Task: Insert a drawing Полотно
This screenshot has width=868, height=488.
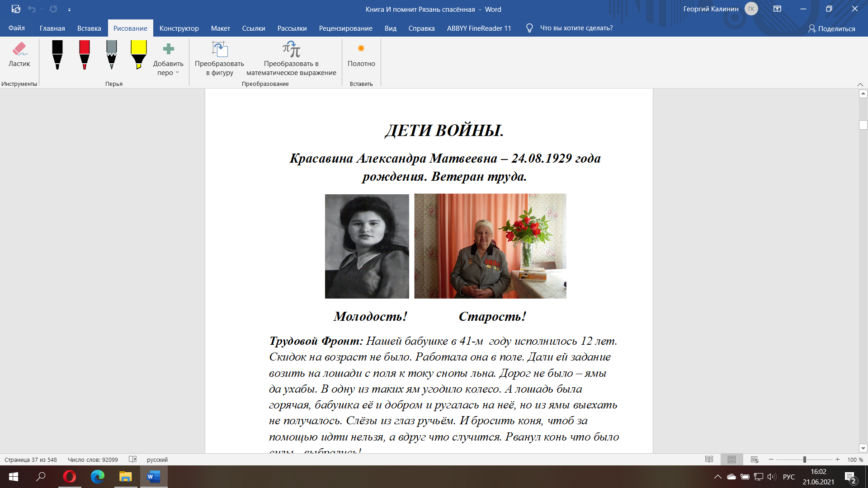Action: tap(361, 55)
